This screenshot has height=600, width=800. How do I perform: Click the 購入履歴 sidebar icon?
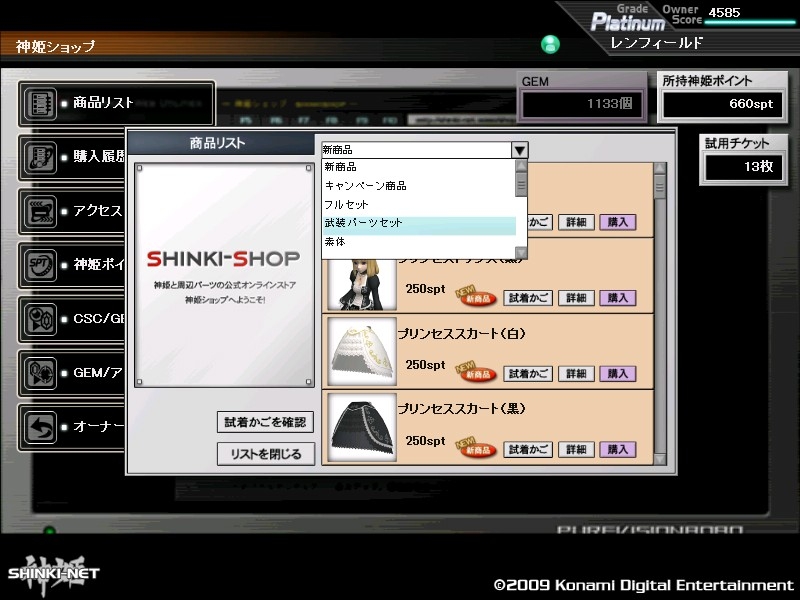click(x=40, y=158)
